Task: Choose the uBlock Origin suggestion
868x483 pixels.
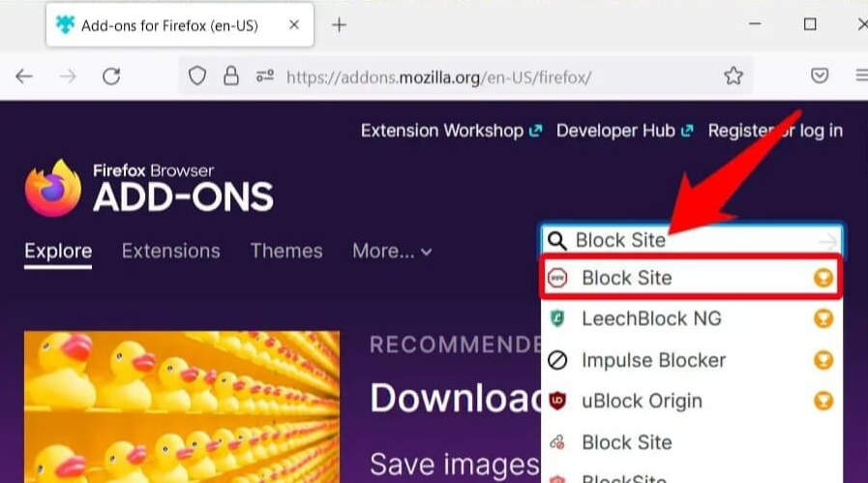Action: (692, 401)
